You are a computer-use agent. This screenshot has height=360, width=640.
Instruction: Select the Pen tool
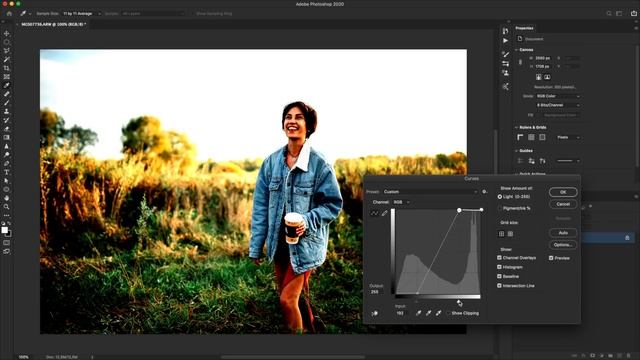pos(7,164)
